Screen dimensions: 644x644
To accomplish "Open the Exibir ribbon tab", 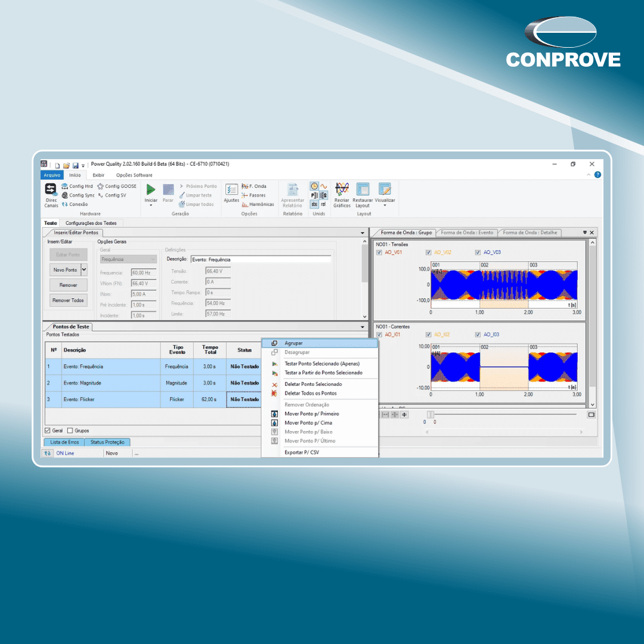I will point(98,175).
